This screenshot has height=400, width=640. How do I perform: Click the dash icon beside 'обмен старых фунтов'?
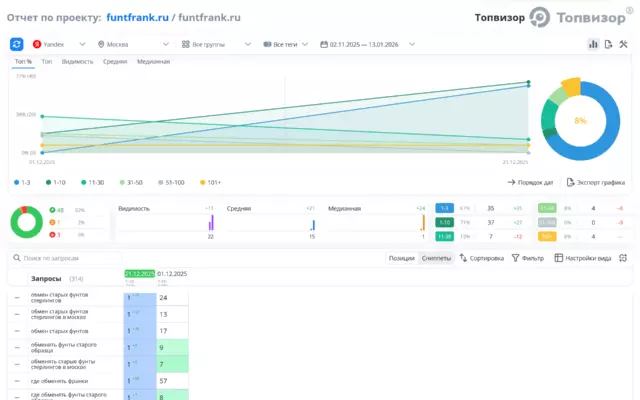pyautogui.click(x=17, y=331)
